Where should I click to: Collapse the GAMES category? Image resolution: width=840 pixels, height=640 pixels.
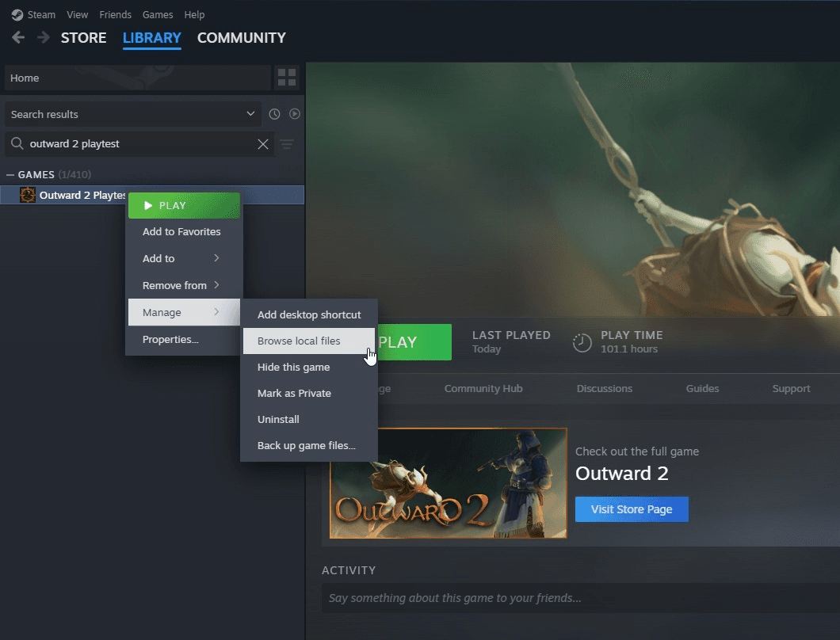pyautogui.click(x=10, y=174)
